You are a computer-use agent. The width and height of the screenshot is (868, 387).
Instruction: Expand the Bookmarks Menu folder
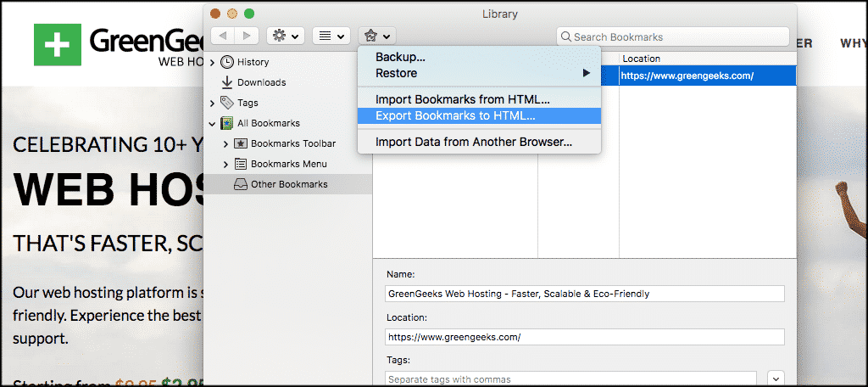click(x=225, y=165)
